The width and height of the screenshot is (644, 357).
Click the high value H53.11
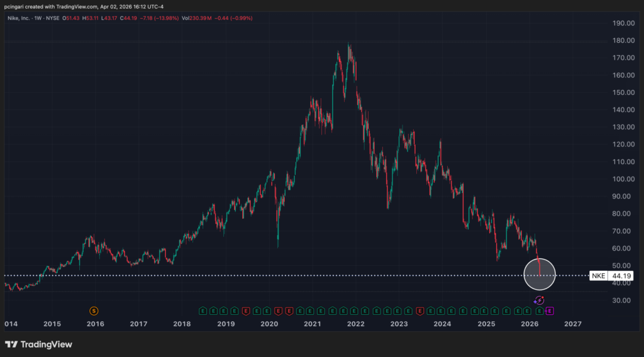[91, 18]
